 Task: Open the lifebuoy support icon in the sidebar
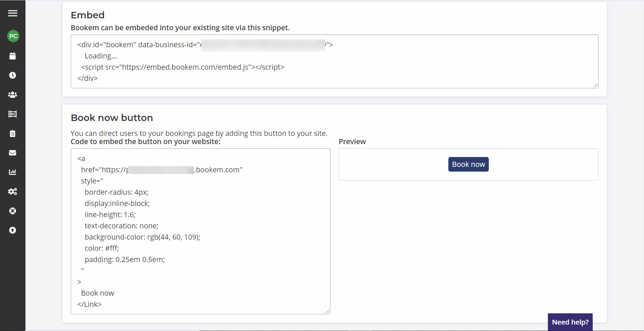pos(13,211)
